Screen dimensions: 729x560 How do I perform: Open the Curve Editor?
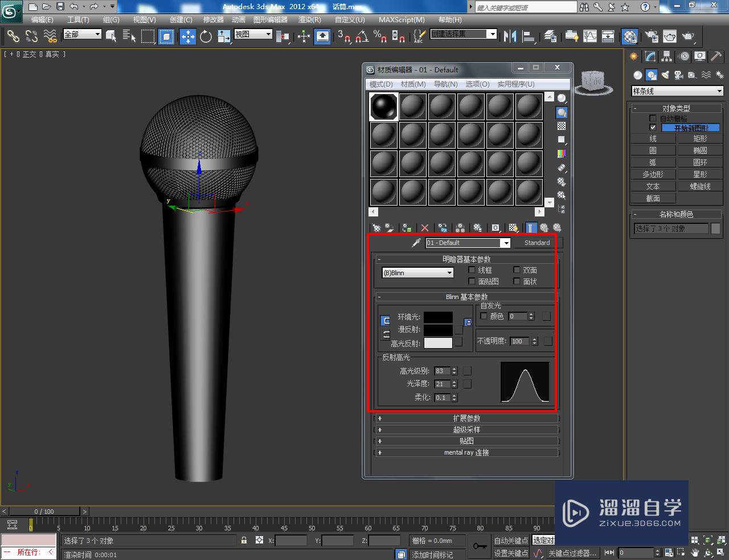tap(590, 36)
